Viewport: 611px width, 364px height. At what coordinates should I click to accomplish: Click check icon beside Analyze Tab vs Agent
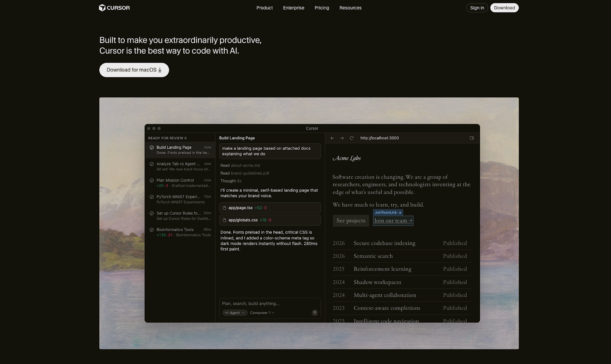coord(152,164)
